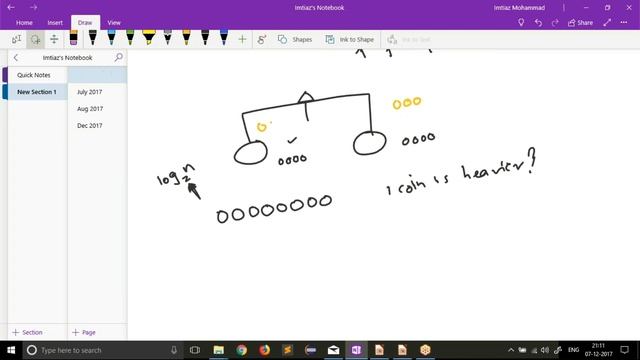Select the Lasso Select tool
The height and width of the screenshot is (360, 640).
[x=36, y=40]
